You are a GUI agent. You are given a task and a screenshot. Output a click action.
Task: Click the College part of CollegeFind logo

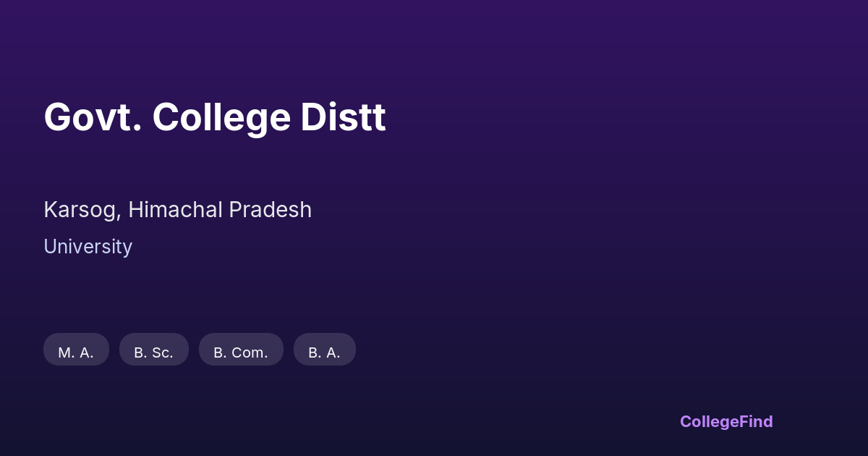709,421
